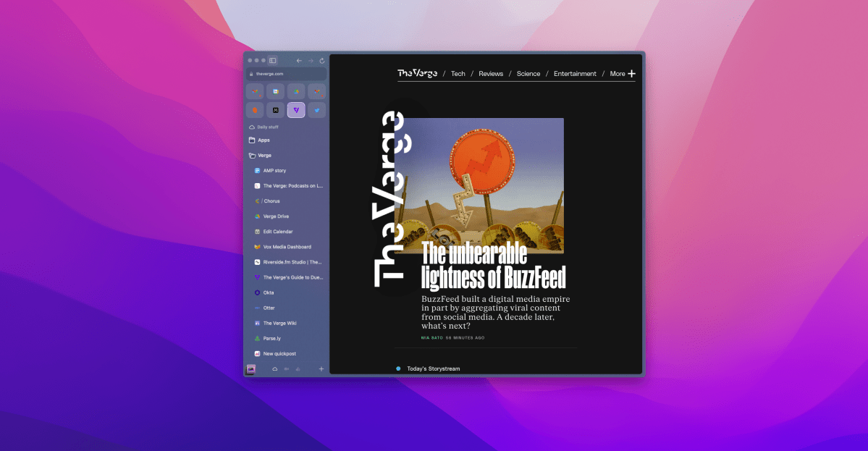Screen dimensions: 868x451
Task: Open the Library icon in sidebar footer
Action: tap(250, 369)
